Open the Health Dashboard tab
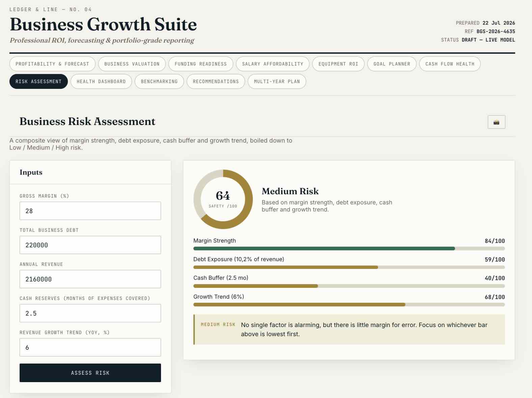Viewport: 532px width, 398px height. (101, 81)
